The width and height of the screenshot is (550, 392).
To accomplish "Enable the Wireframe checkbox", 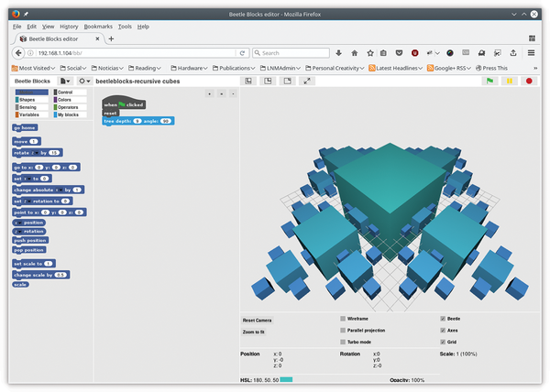I will click(343, 318).
